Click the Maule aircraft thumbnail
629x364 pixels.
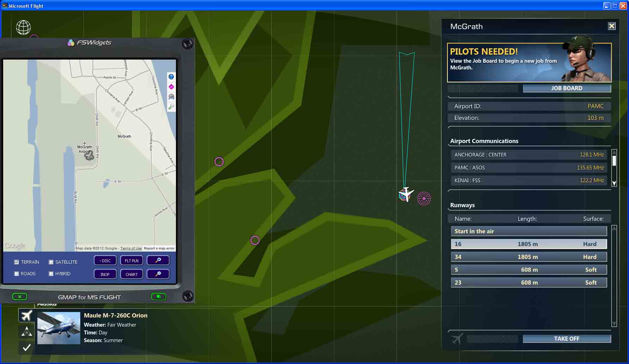coord(59,328)
